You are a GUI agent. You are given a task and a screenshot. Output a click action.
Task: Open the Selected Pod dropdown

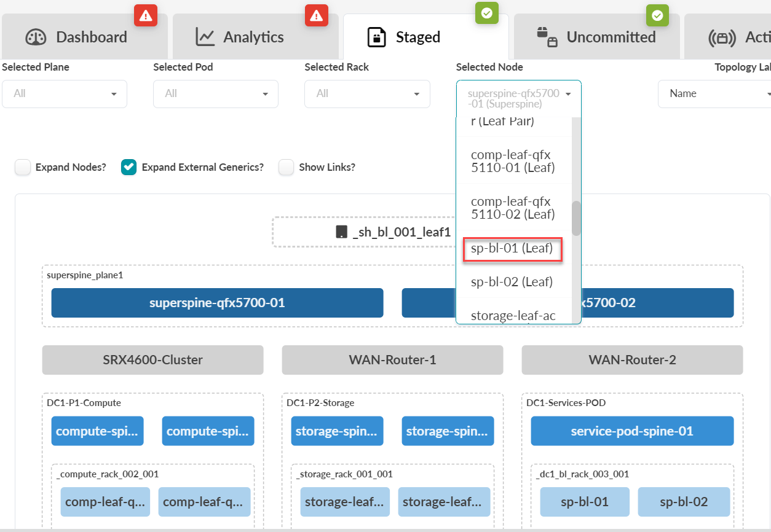click(x=216, y=94)
